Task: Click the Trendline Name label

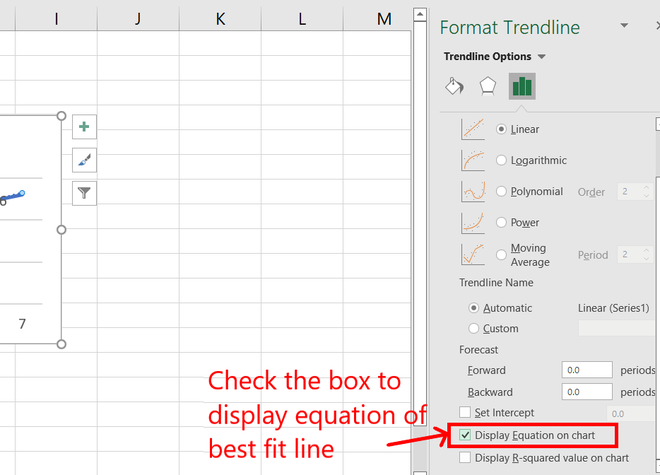Action: pyautogui.click(x=496, y=283)
